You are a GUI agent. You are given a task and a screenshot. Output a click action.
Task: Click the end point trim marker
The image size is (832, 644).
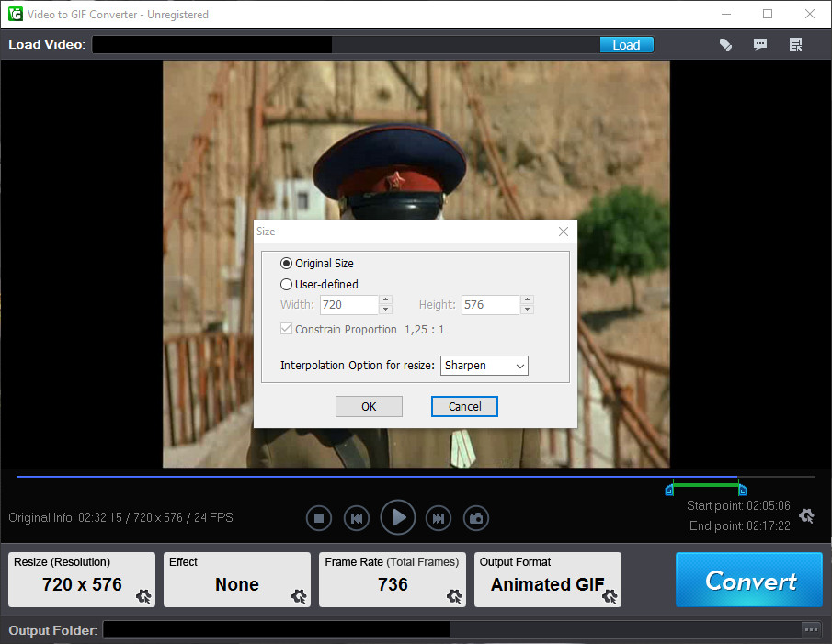[x=742, y=490]
